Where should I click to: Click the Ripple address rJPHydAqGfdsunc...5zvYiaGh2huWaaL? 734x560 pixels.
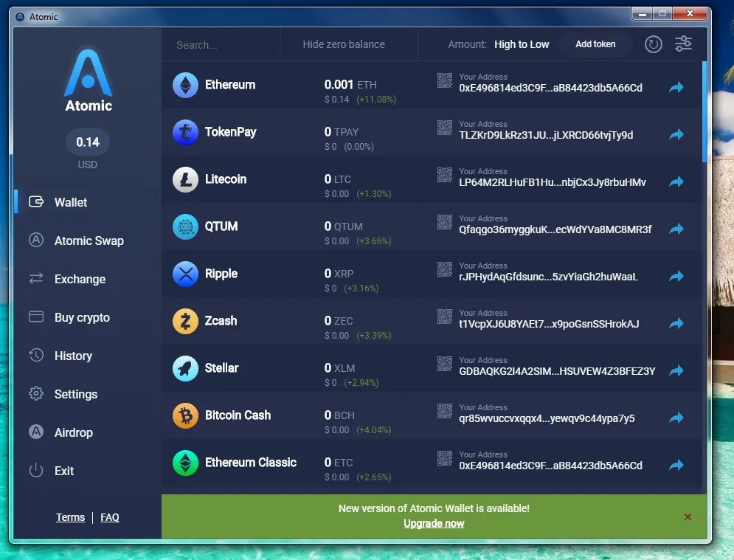[548, 277]
